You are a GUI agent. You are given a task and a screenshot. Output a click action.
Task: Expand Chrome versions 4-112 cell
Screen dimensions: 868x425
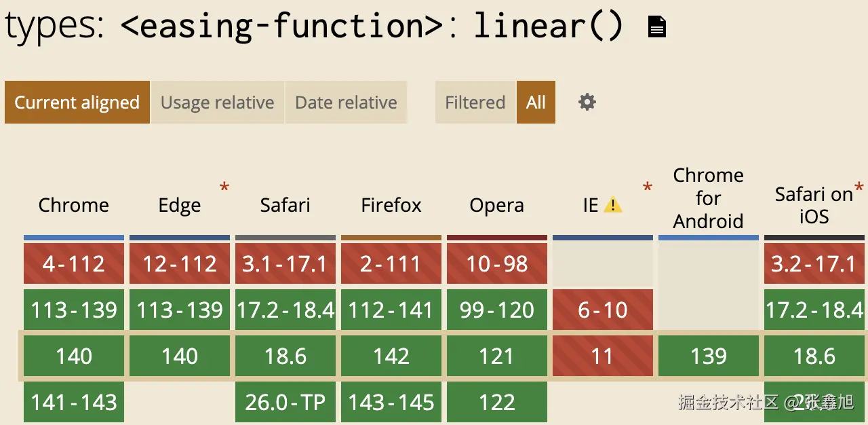[74, 263]
